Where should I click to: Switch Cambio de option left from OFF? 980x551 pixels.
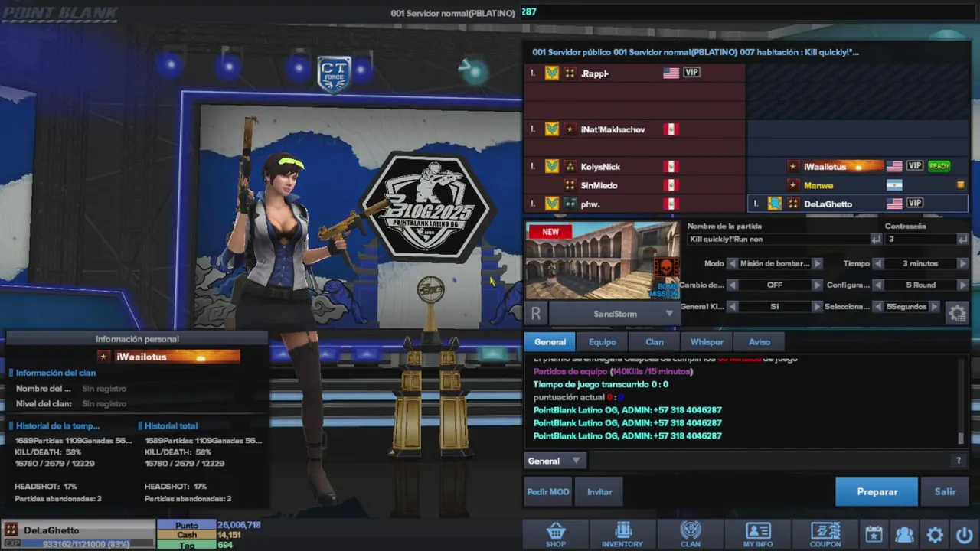pos(732,285)
